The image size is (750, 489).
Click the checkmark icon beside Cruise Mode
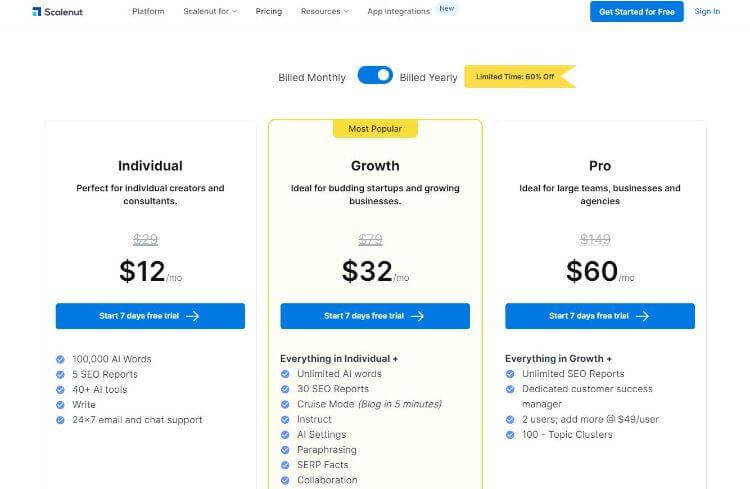tap(285, 404)
